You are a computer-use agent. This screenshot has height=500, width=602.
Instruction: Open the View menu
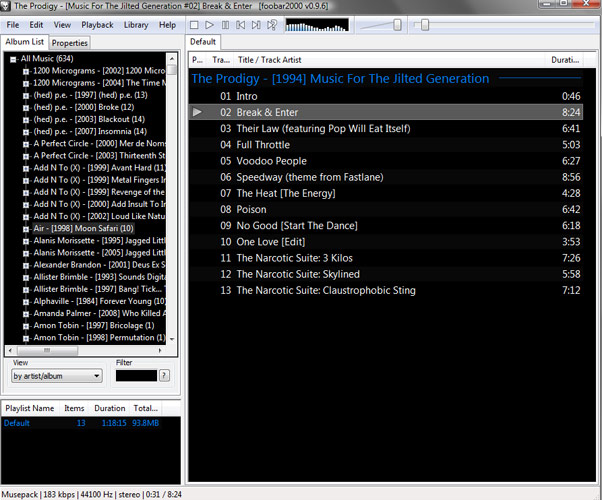pyautogui.click(x=62, y=25)
